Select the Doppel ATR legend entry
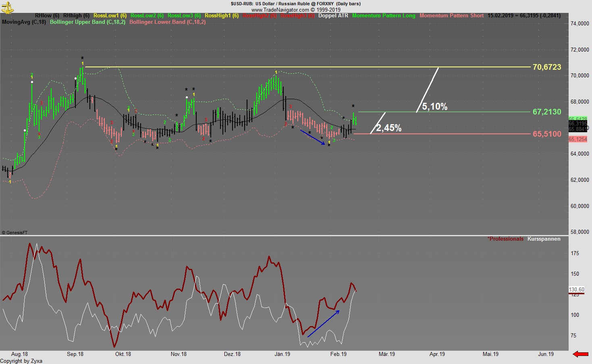 point(334,16)
